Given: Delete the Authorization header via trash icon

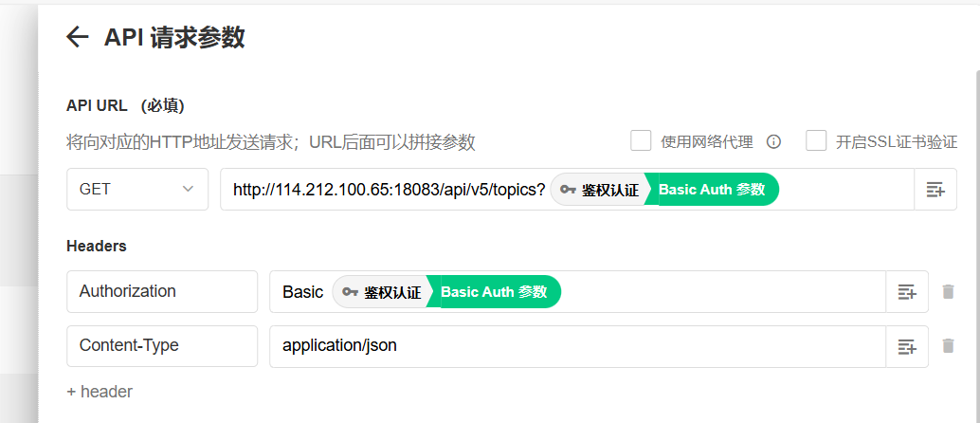Looking at the screenshot, I should click(x=948, y=292).
